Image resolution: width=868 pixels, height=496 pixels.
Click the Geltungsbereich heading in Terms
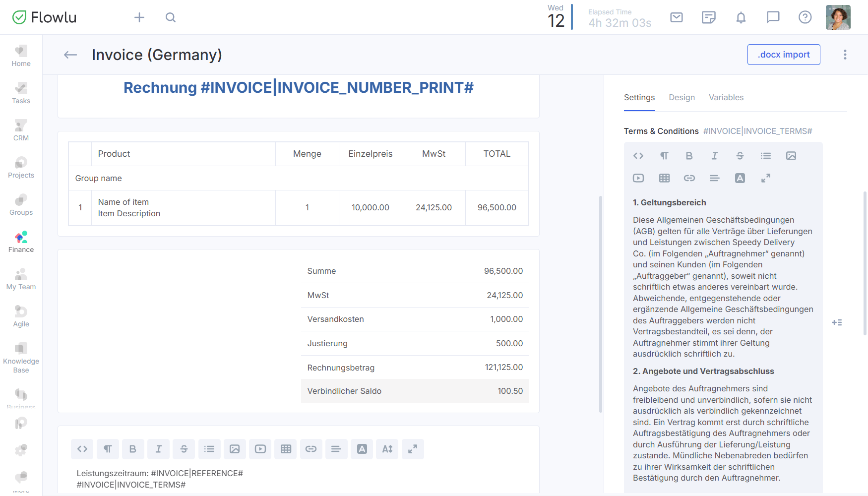[669, 202]
